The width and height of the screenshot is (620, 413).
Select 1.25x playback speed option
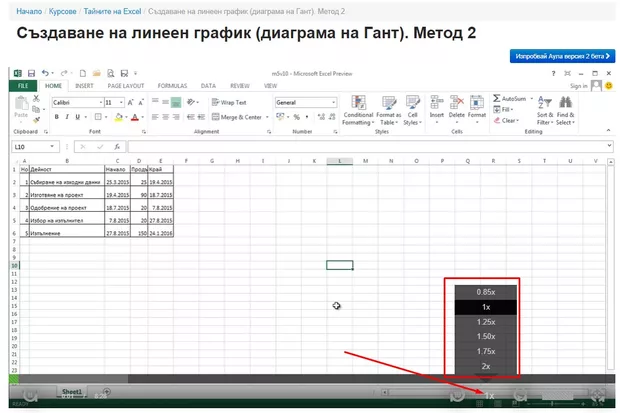(x=486, y=322)
